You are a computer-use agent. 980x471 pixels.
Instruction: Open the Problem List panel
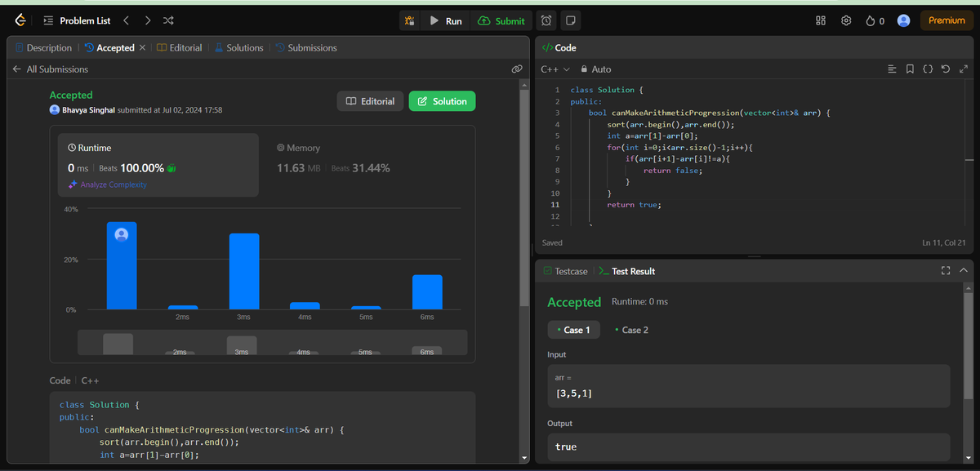click(x=78, y=20)
